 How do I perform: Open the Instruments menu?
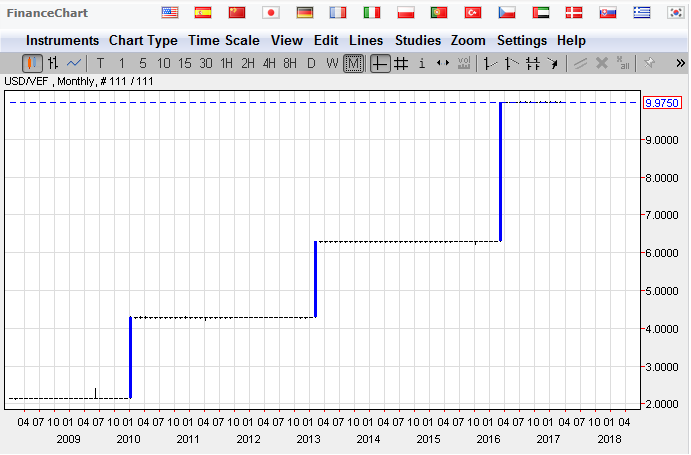[x=63, y=41]
